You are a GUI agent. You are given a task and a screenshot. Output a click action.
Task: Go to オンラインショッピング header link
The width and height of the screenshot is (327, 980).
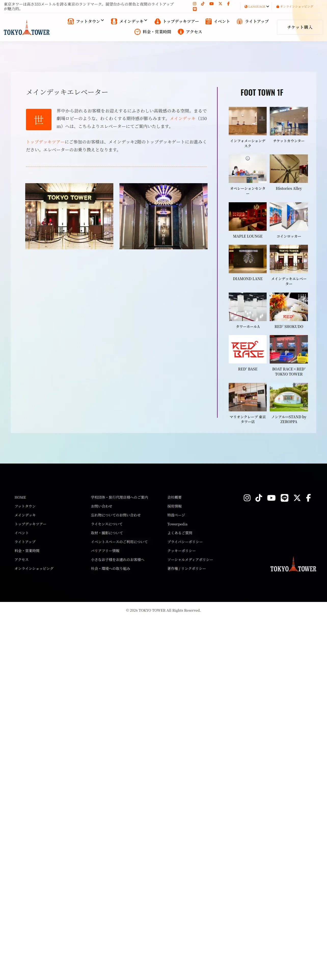tap(295, 6)
